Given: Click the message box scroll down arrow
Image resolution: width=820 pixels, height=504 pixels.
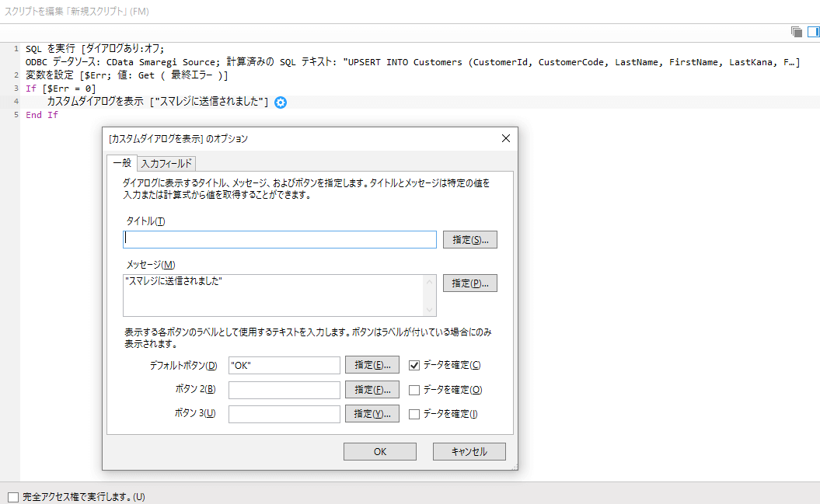Looking at the screenshot, I should [x=429, y=310].
